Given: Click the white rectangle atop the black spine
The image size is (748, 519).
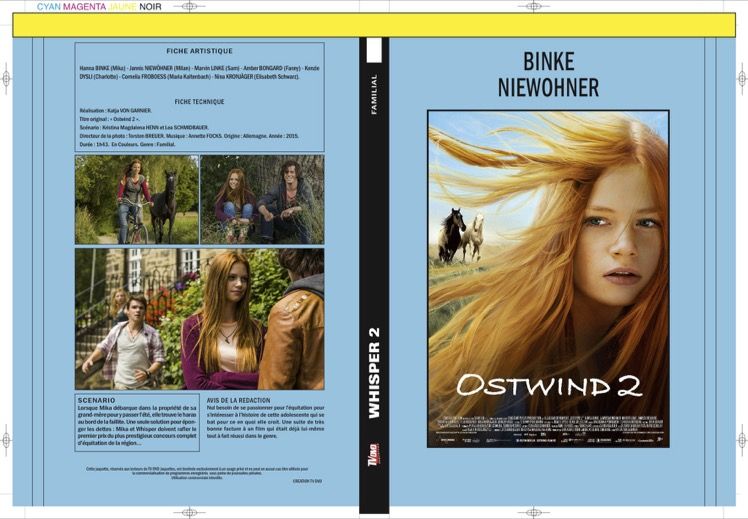Looking at the screenshot, I should tap(374, 50).
